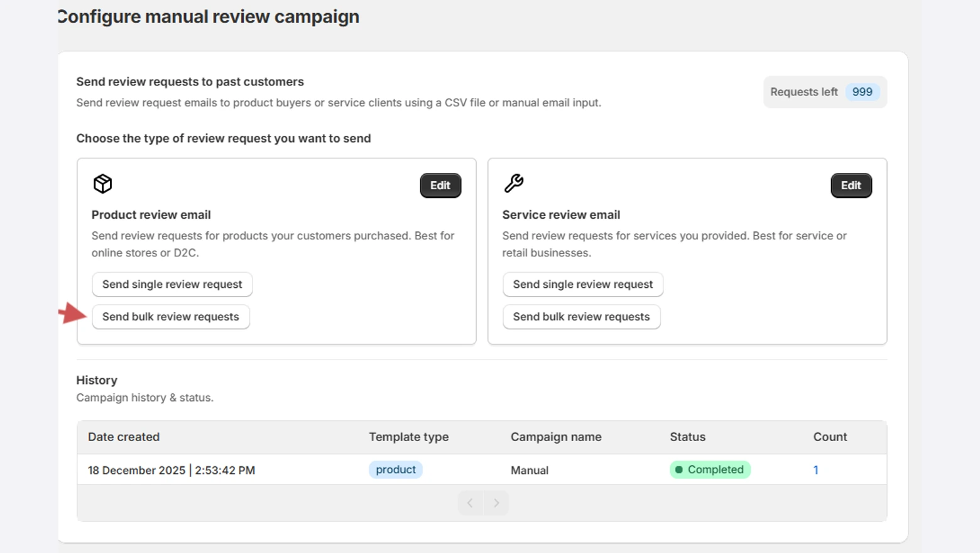The image size is (980, 553).
Task: Send single review request for products
Action: 172,284
